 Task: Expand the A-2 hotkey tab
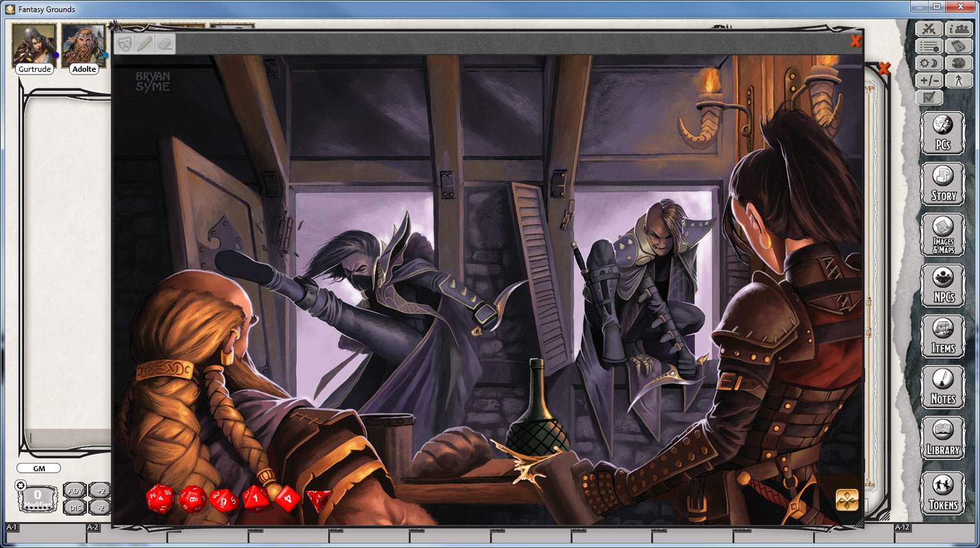pos(93,527)
